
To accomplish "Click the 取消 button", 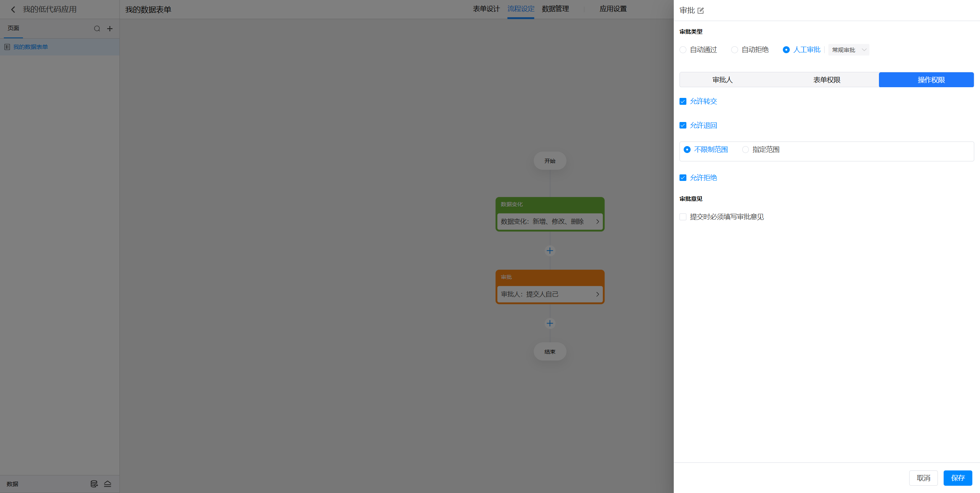I will 923,478.
